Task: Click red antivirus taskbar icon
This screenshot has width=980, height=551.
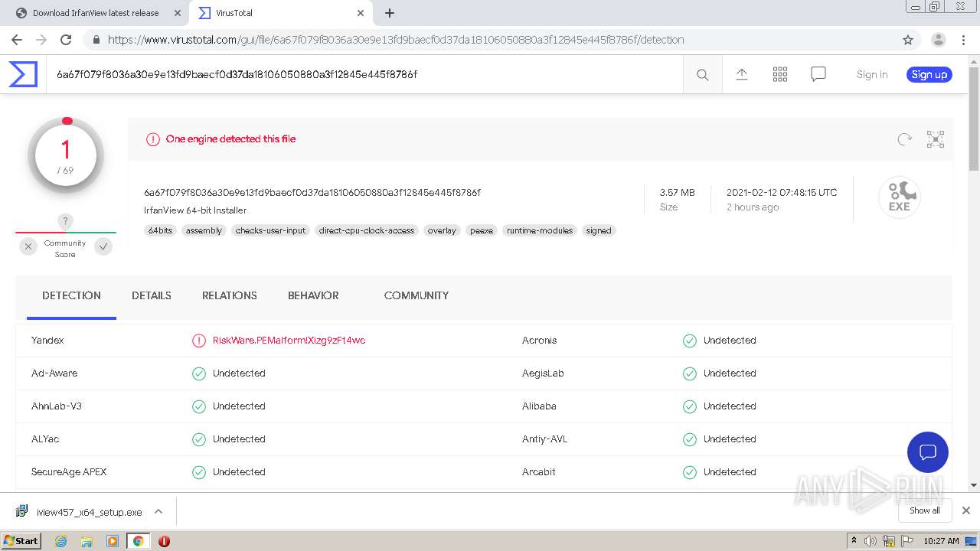Action: point(164,541)
